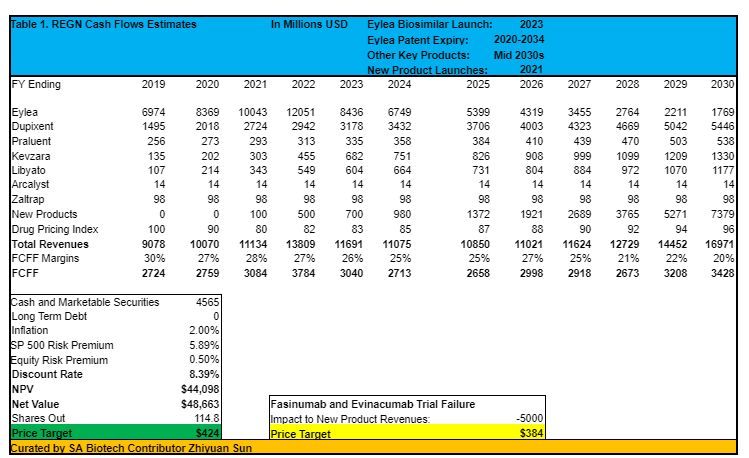Select 'Curated by SA Biotech Contributor Zhiyuan Sun'

pyautogui.click(x=131, y=448)
